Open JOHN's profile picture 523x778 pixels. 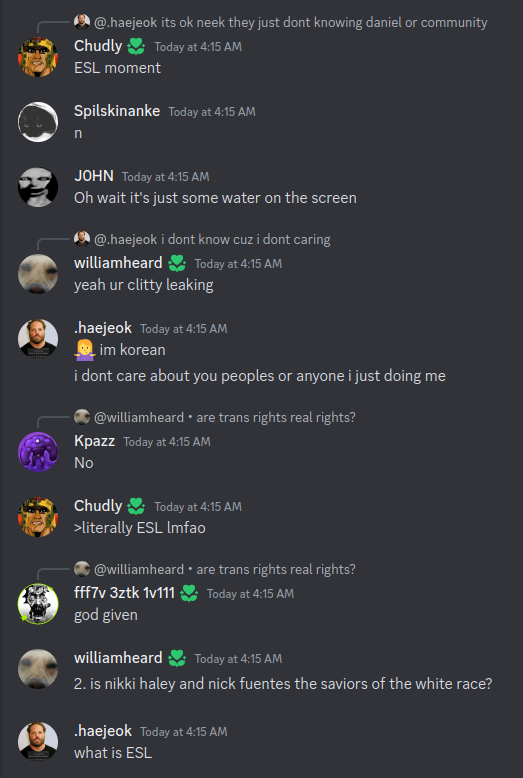point(38,187)
